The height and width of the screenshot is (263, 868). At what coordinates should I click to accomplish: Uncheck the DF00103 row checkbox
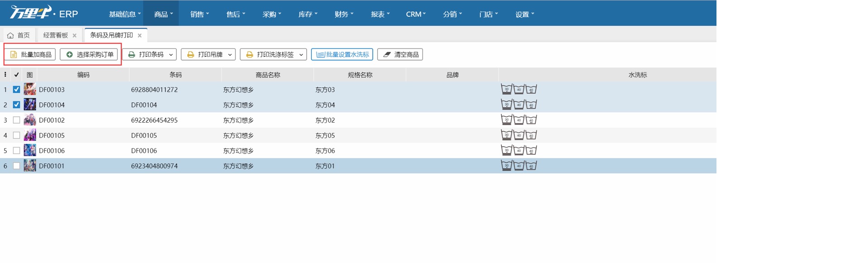point(16,90)
